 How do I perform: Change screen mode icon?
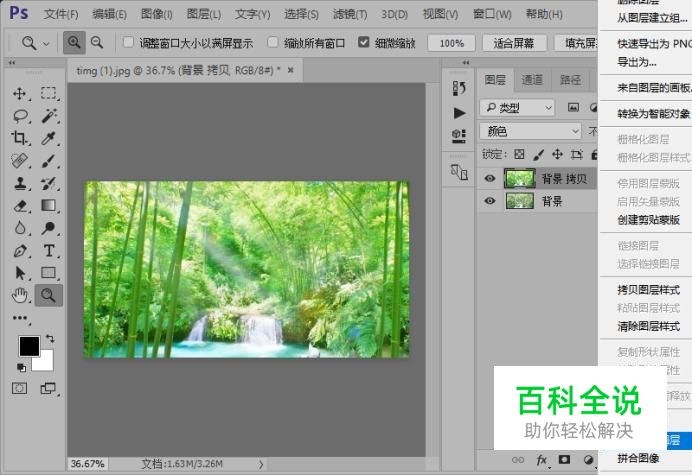(48, 388)
